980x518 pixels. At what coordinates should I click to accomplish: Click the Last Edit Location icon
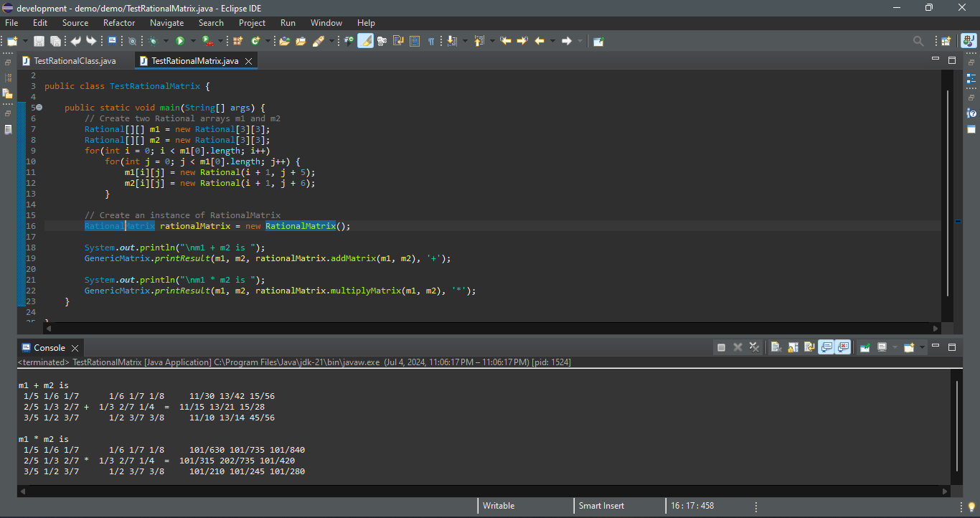pos(505,41)
